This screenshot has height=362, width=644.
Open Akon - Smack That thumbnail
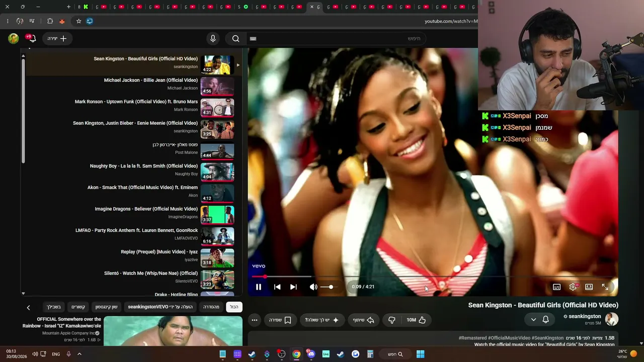pyautogui.click(x=217, y=194)
